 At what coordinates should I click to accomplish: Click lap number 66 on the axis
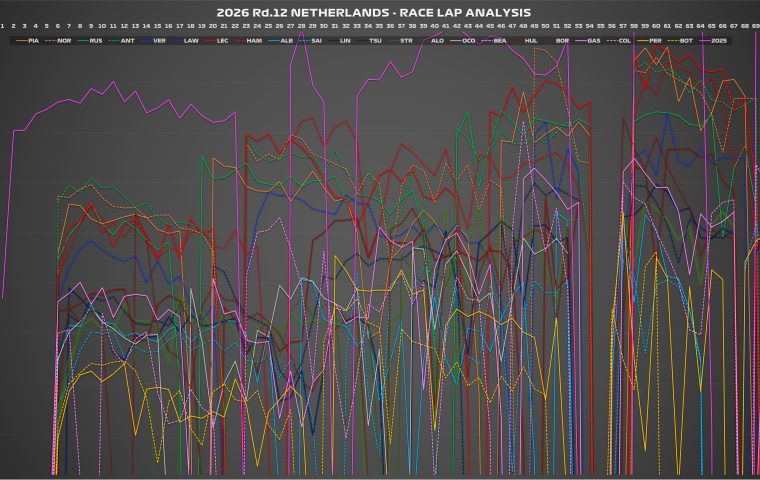(x=723, y=26)
